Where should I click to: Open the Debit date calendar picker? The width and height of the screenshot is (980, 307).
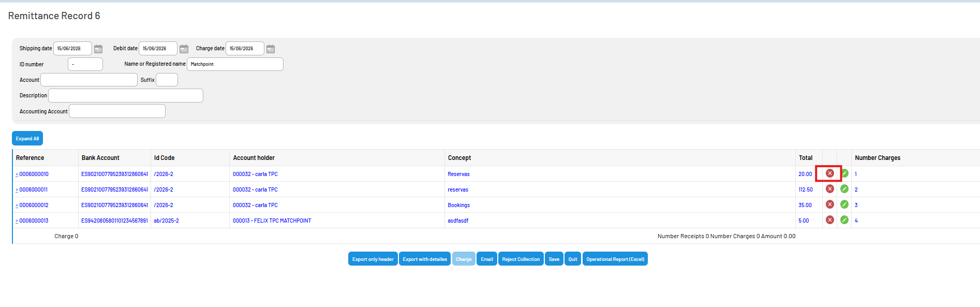coord(184,49)
